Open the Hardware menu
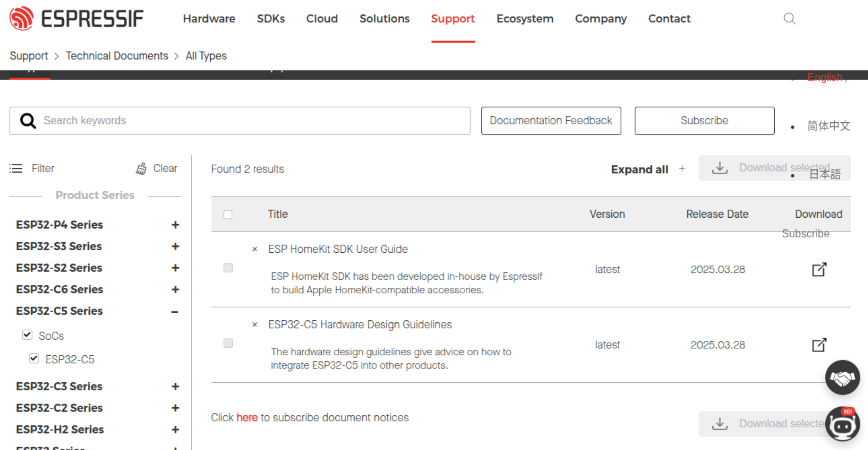The height and width of the screenshot is (450, 868). coord(209,18)
